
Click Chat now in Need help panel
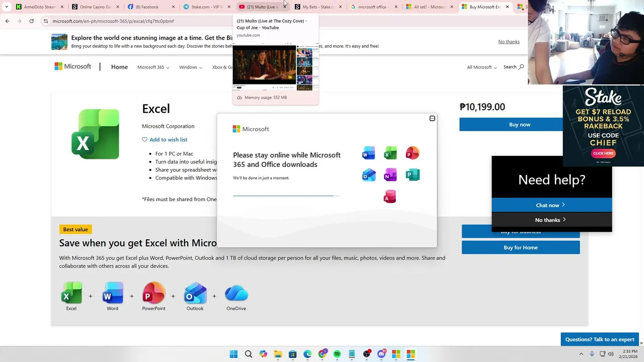click(x=551, y=205)
